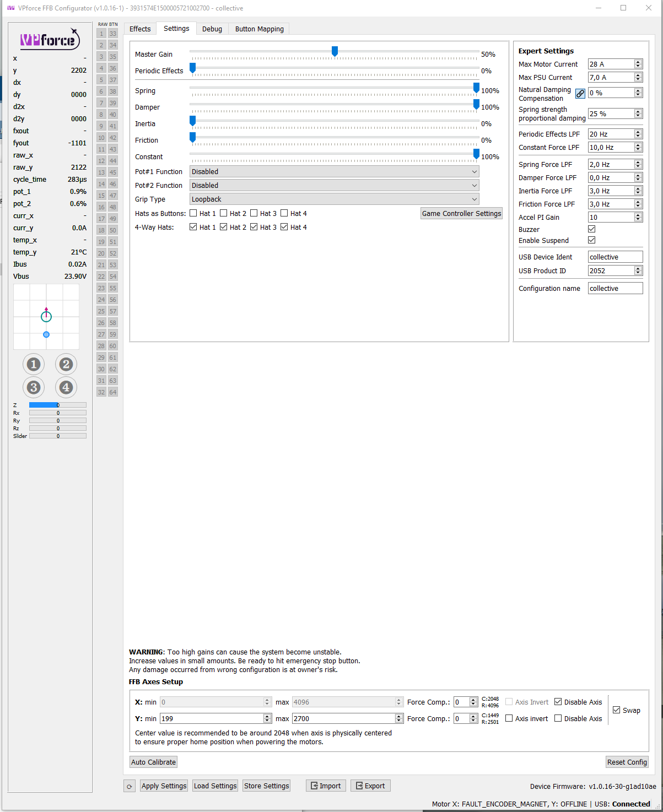The image size is (663, 812).
Task: Click the Spring slider handle
Action: pyautogui.click(x=476, y=88)
